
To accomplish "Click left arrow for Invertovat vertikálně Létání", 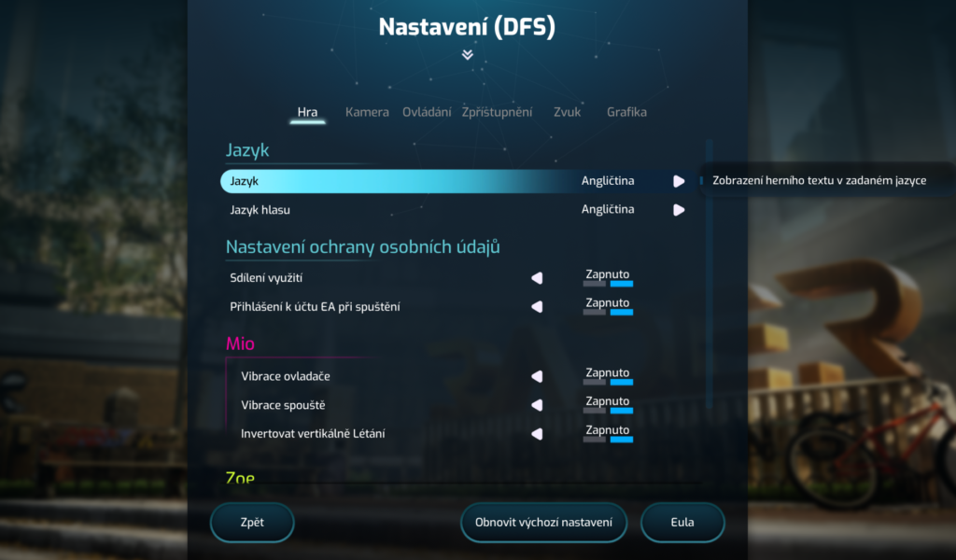I will click(537, 434).
